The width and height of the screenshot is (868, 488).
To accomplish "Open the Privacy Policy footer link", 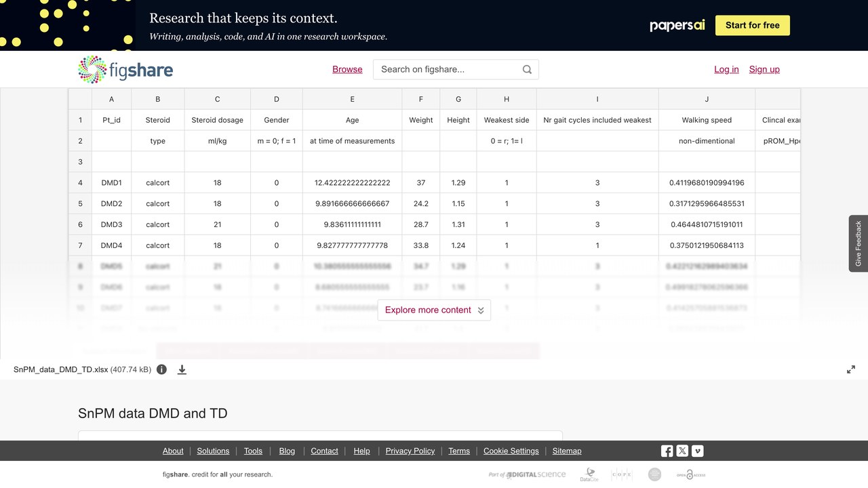I will pyautogui.click(x=410, y=451).
